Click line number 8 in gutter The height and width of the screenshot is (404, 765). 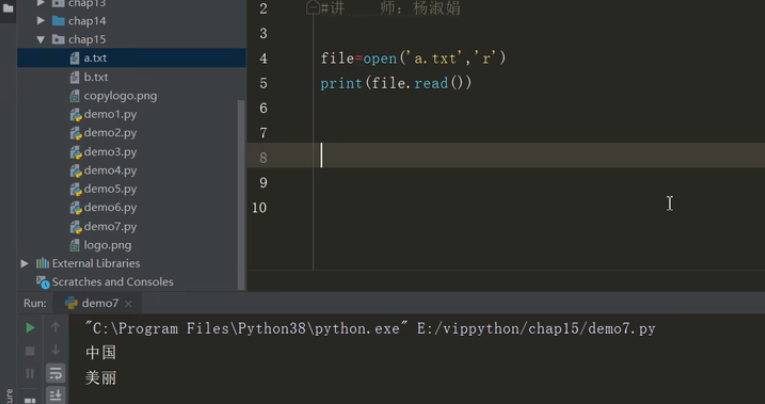tap(263, 158)
